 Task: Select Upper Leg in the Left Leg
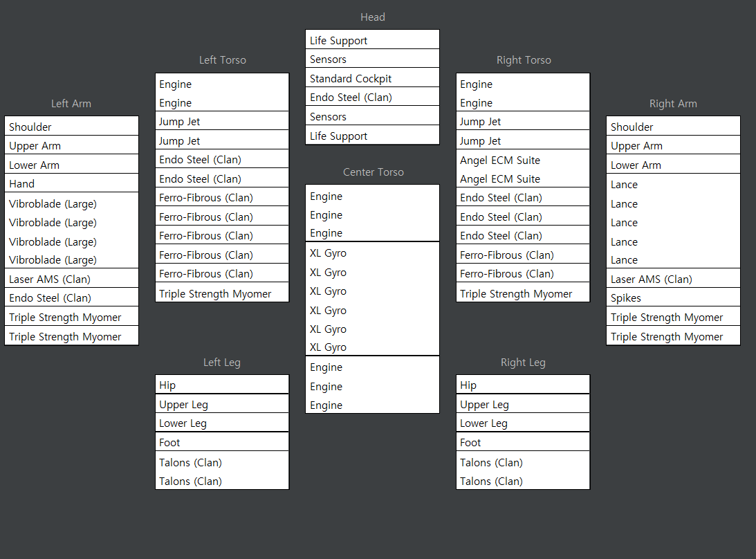click(222, 404)
